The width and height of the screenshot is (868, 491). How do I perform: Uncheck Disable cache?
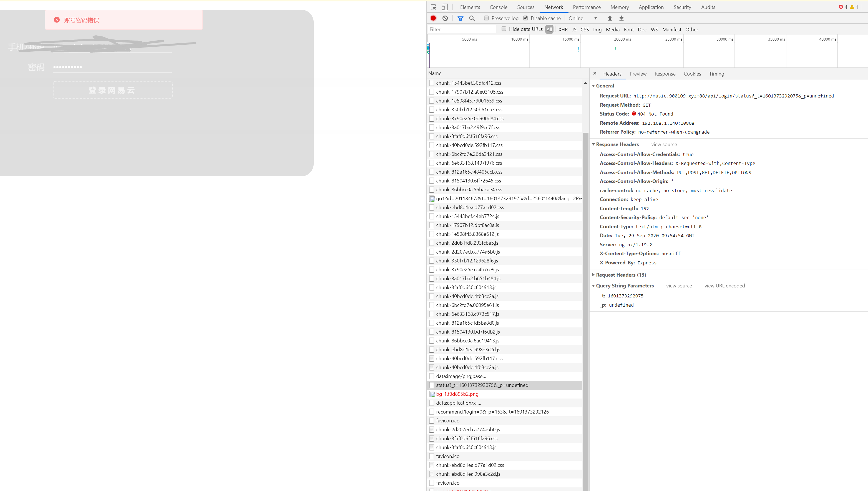coord(525,18)
